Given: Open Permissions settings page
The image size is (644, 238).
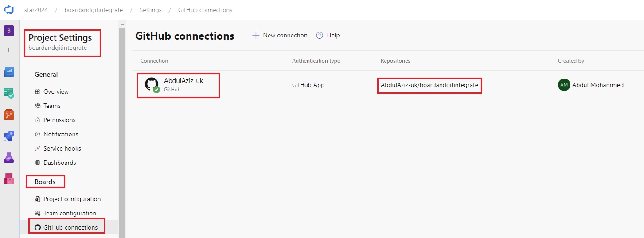Looking at the screenshot, I should coord(59,120).
